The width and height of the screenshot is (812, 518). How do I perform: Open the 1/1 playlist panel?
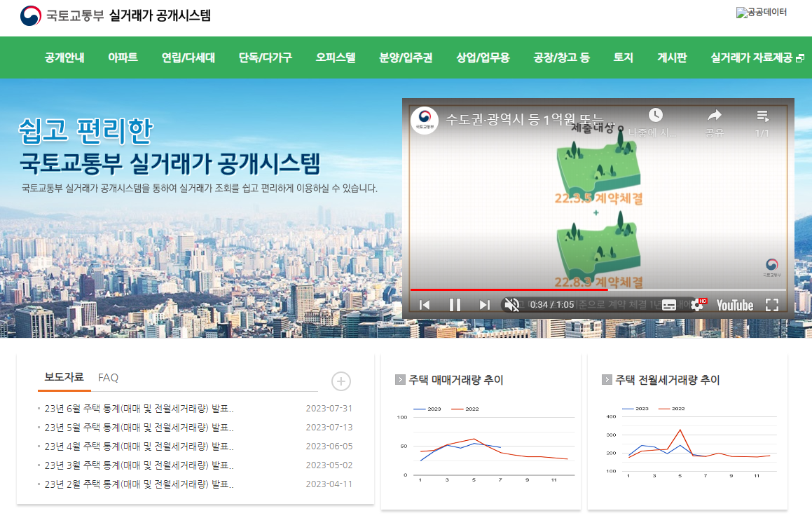(763, 117)
